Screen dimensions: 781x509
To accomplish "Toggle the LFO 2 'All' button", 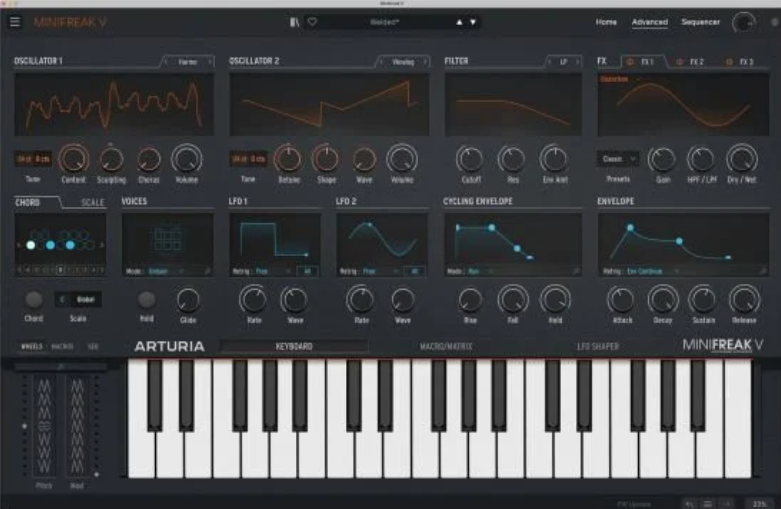I will pyautogui.click(x=414, y=271).
